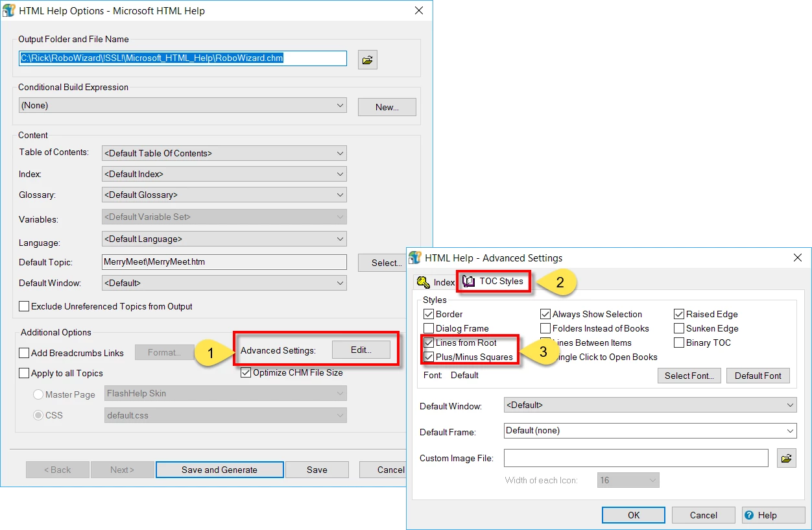Toggle the Border checkbox

click(x=428, y=314)
